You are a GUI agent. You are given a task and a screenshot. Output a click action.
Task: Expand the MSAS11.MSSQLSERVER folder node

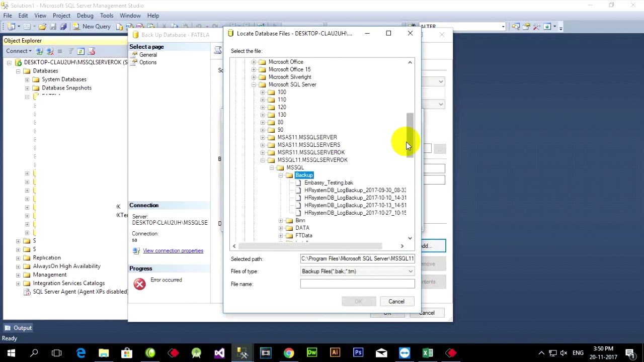click(x=263, y=137)
